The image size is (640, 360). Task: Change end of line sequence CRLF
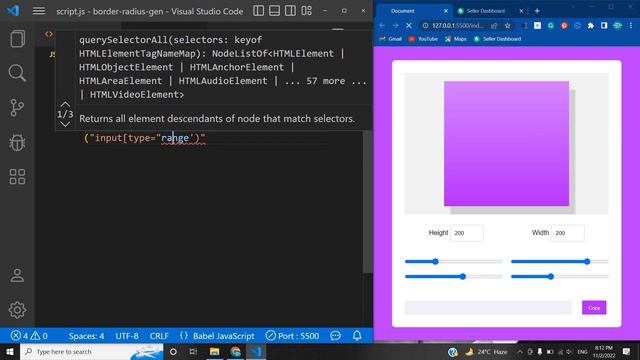[x=159, y=336]
